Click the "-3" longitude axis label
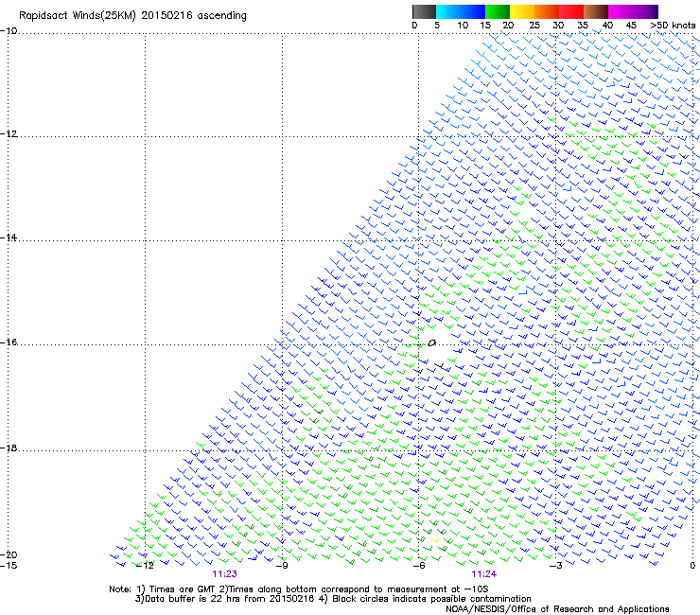Screen dimensions: 700x615 pyautogui.click(x=555, y=566)
